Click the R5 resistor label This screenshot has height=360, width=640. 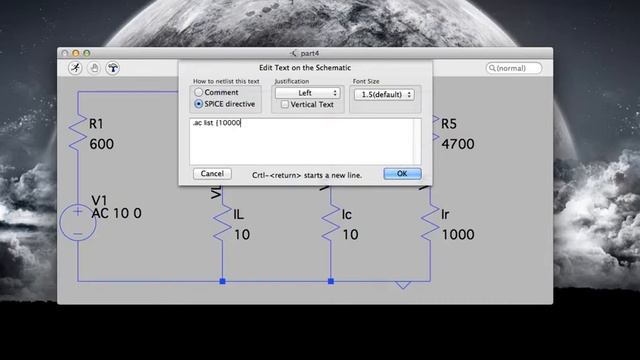[449, 124]
